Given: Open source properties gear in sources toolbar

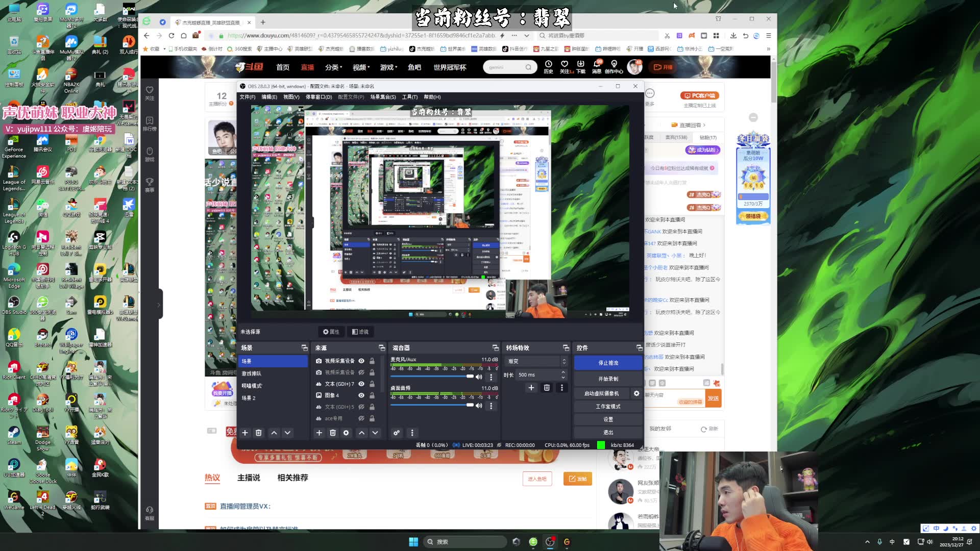Looking at the screenshot, I should 346,433.
